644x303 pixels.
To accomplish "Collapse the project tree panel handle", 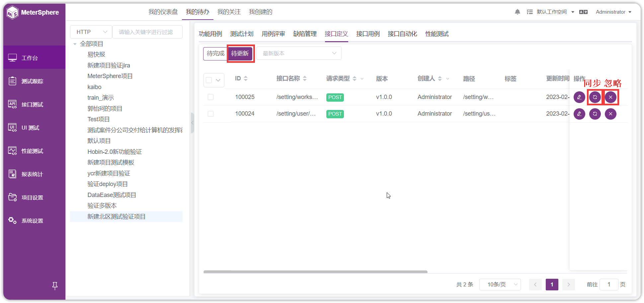I will [192, 123].
